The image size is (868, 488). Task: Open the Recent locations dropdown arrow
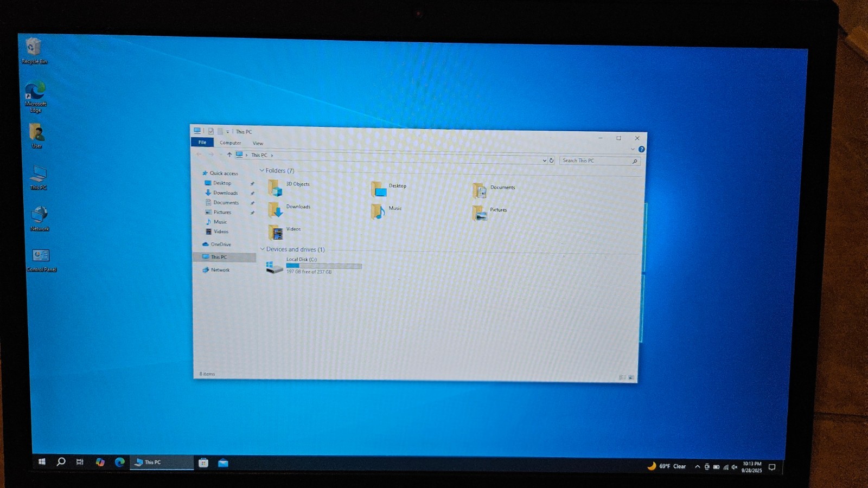tap(220, 155)
